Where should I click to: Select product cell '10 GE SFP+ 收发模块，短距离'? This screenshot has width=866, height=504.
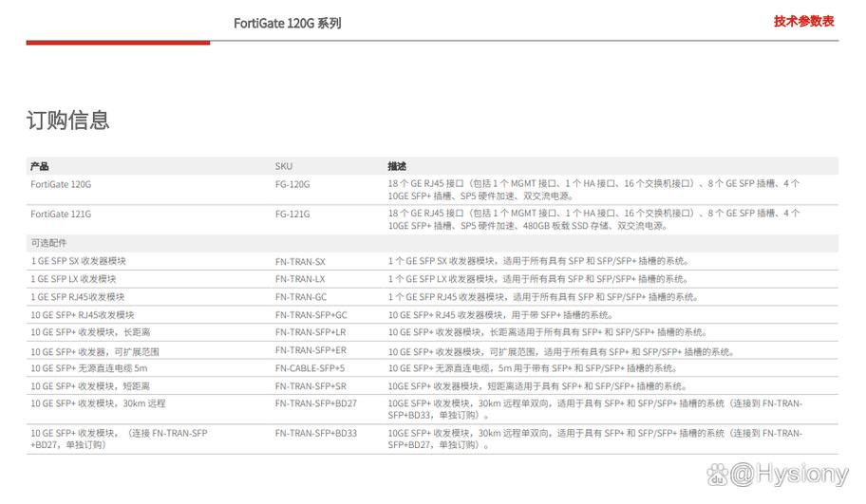pyautogui.click(x=90, y=386)
